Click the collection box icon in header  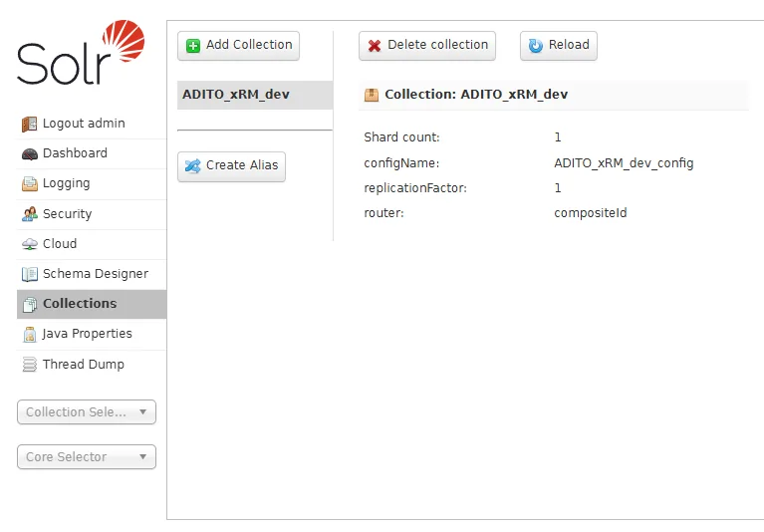pyautogui.click(x=372, y=95)
